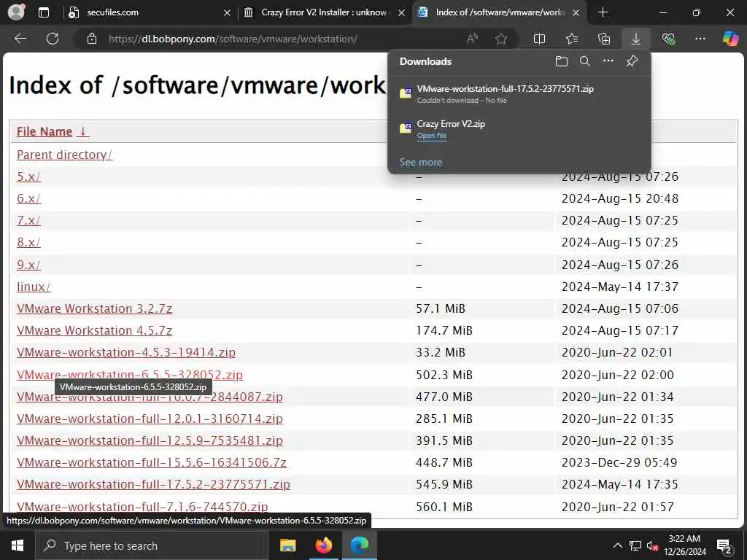Open File Explorer from the taskbar
This screenshot has height=560, width=747.
point(287,545)
